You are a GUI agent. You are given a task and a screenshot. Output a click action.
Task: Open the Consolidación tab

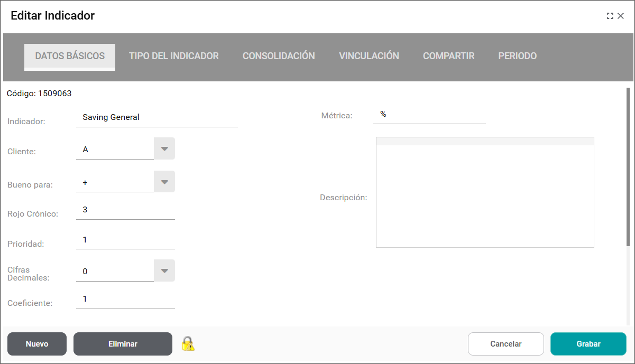coord(279,56)
